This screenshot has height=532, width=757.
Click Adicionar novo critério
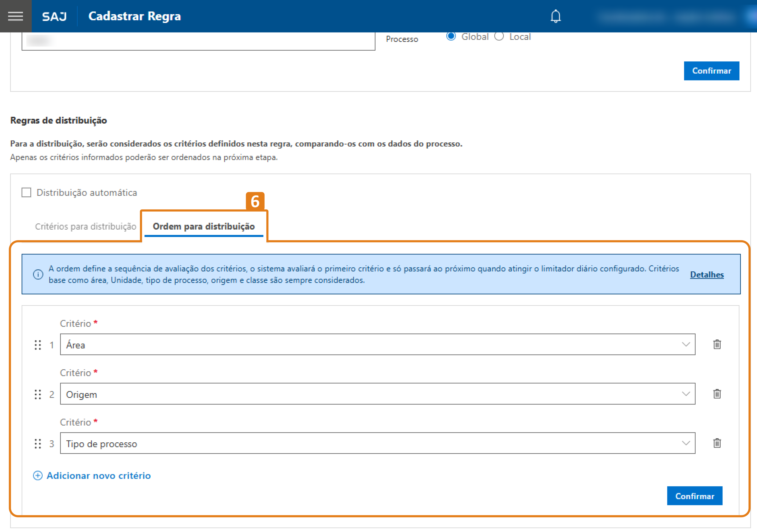coord(98,475)
